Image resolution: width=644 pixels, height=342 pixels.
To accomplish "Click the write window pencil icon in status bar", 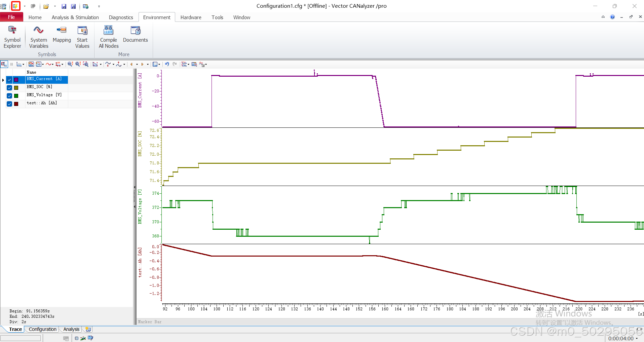I will [90, 338].
